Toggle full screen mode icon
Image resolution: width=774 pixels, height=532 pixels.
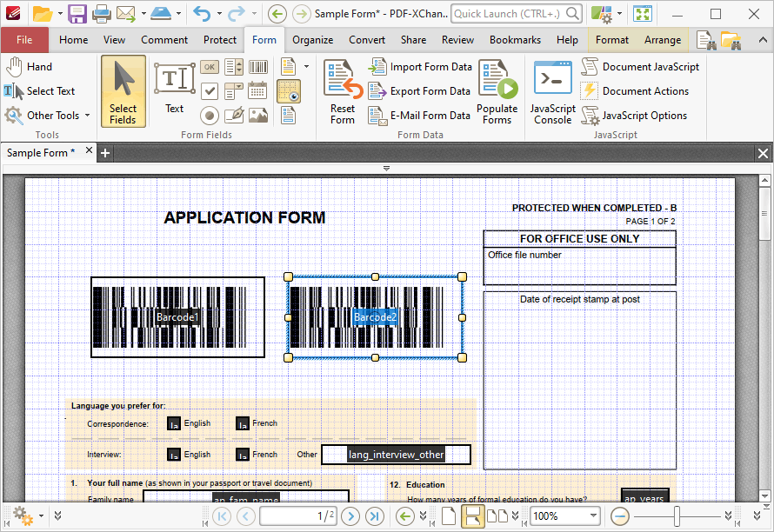(x=643, y=14)
